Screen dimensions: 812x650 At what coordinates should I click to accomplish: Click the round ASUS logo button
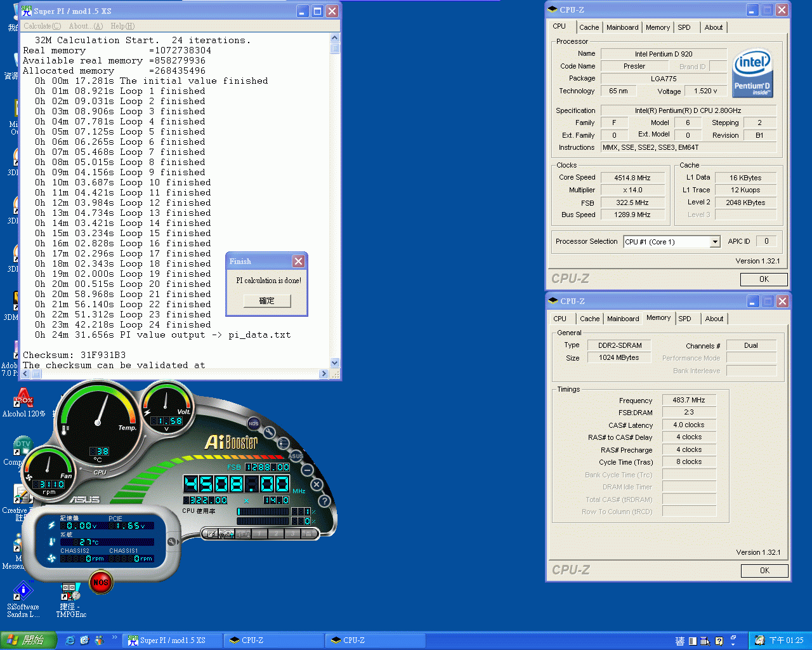pos(296,456)
